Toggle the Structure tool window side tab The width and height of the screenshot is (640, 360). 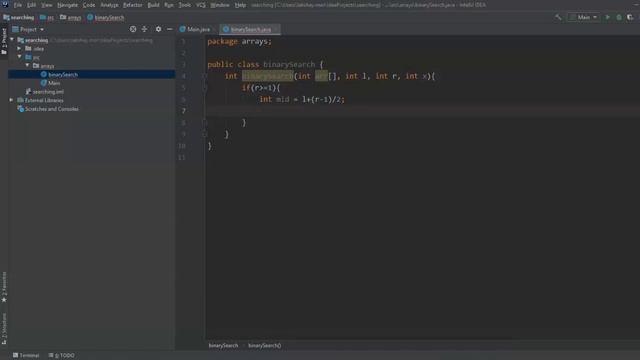pyautogui.click(x=4, y=329)
